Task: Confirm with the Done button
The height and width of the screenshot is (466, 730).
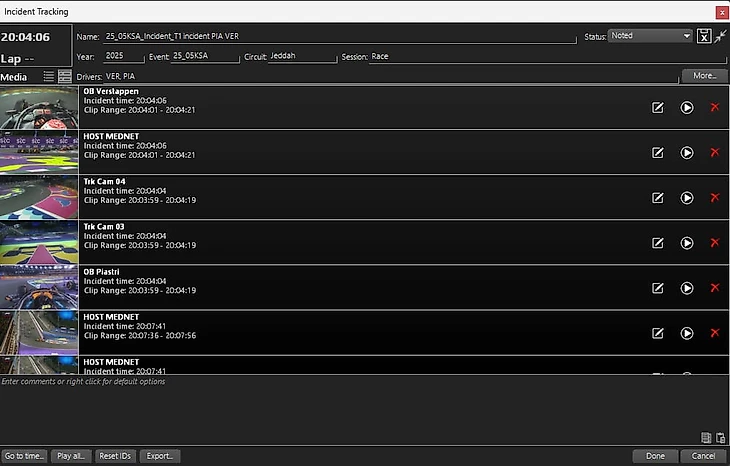Action: (x=655, y=456)
